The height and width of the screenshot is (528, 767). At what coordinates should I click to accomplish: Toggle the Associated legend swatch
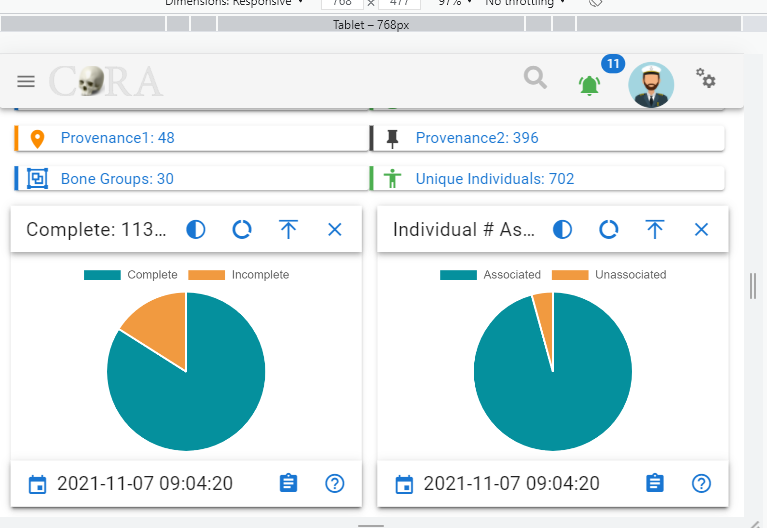click(458, 275)
